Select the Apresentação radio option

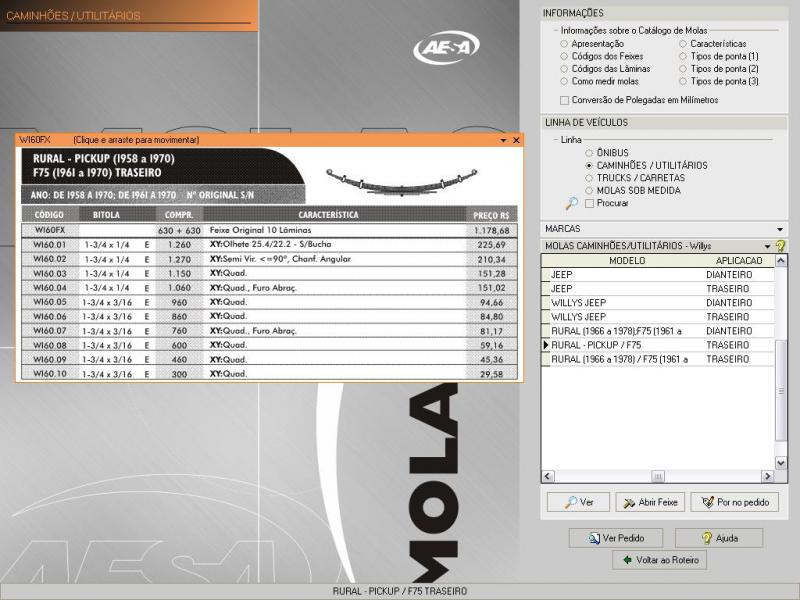[564, 44]
